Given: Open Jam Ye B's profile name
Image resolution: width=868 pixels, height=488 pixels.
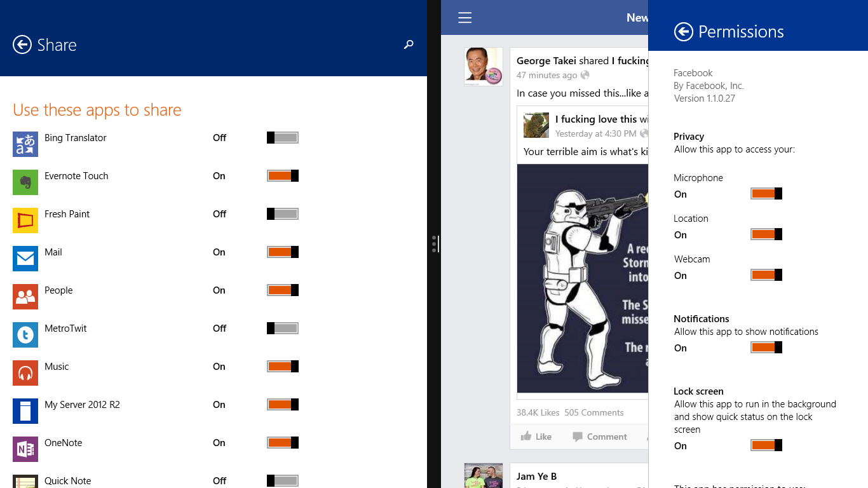Looking at the screenshot, I should click(x=537, y=477).
